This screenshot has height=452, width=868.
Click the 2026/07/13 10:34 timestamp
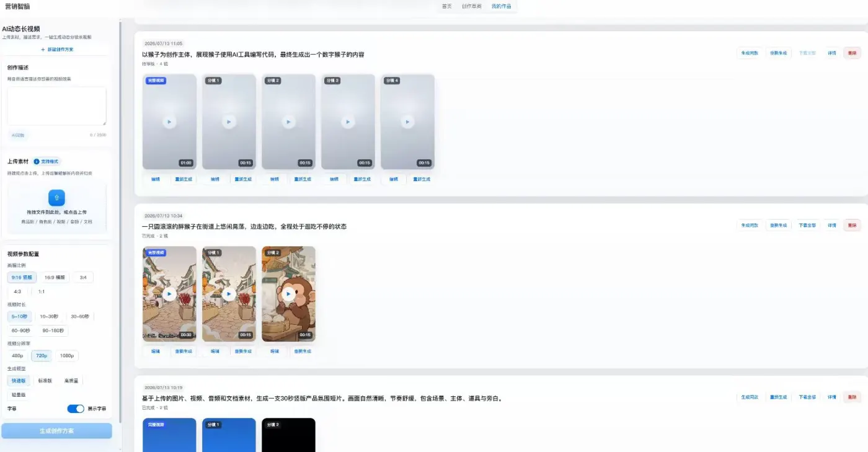coord(163,216)
